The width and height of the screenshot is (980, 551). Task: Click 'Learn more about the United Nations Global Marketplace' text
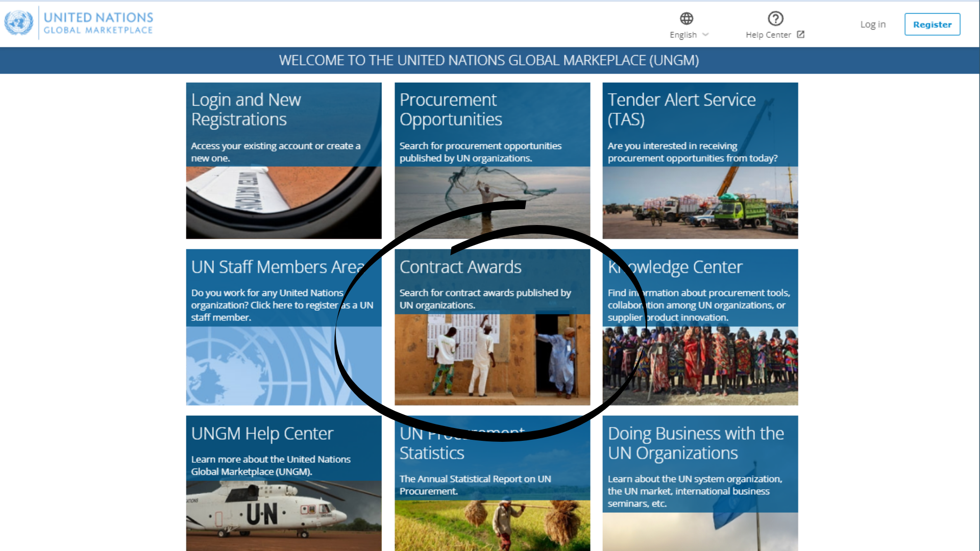tap(271, 465)
